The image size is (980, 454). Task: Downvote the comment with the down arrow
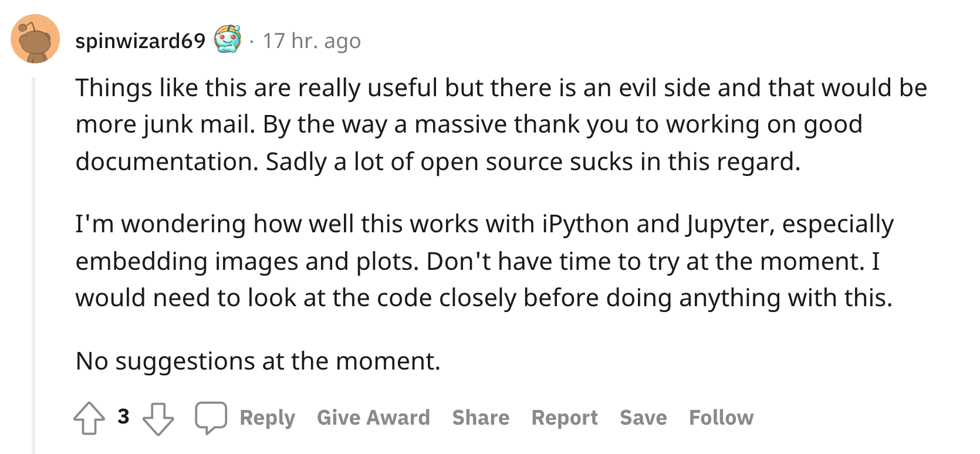pos(158,418)
